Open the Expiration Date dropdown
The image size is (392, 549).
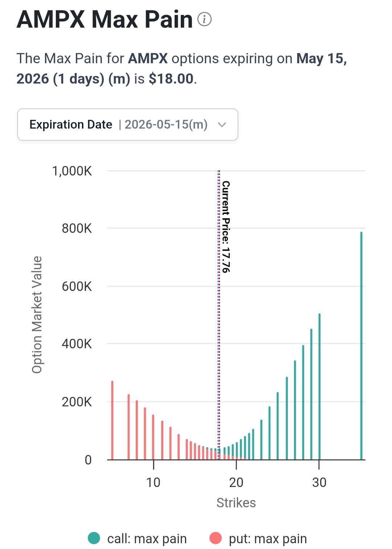(128, 125)
